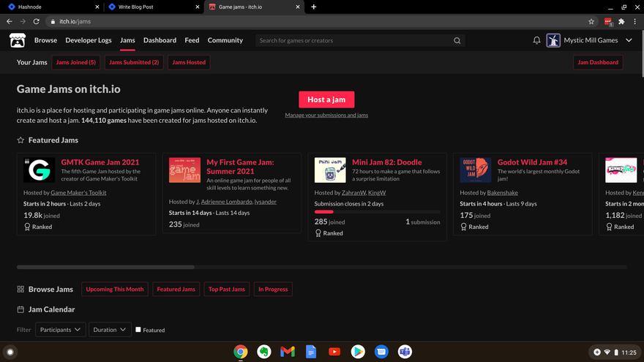Open account menu chevron dropdown

pos(629,41)
